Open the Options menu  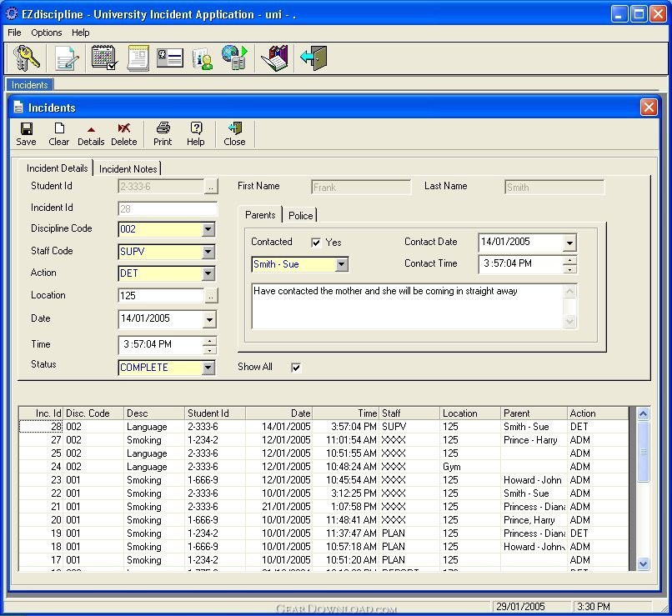47,33
